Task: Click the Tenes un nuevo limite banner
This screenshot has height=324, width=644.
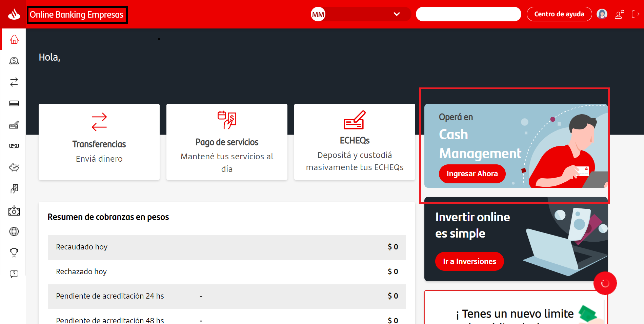Action: point(516,307)
